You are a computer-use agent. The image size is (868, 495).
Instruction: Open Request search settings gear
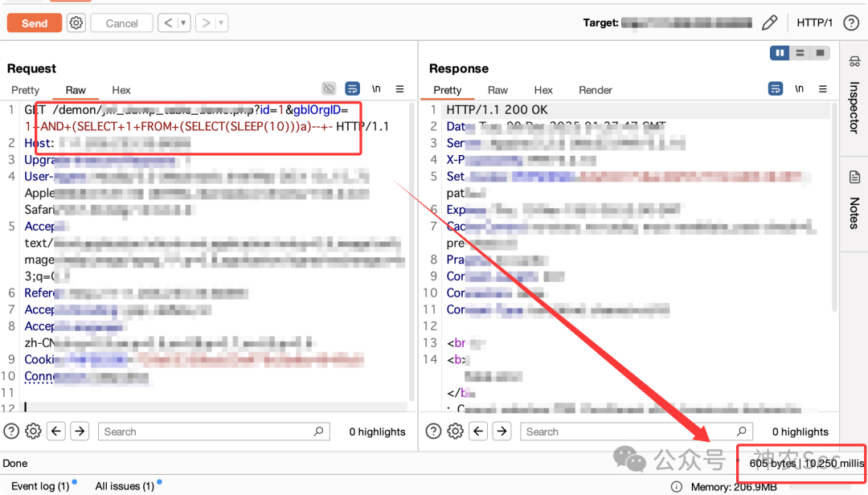coord(33,432)
